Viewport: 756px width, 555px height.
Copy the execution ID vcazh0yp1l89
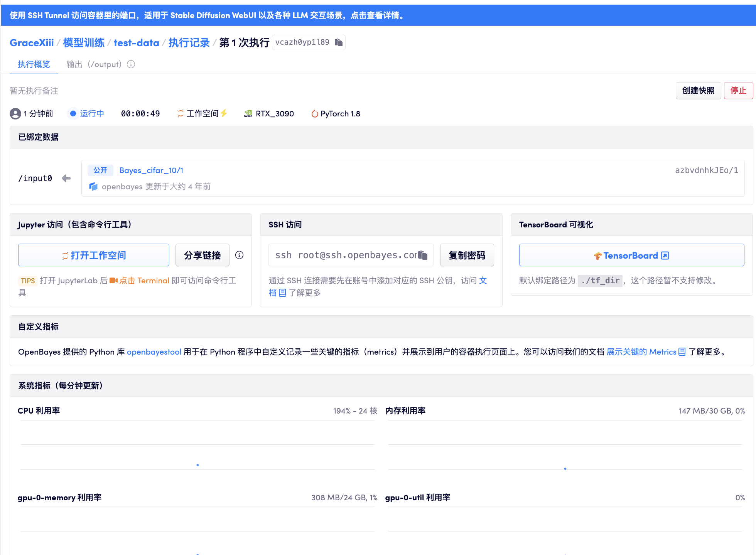338,42
